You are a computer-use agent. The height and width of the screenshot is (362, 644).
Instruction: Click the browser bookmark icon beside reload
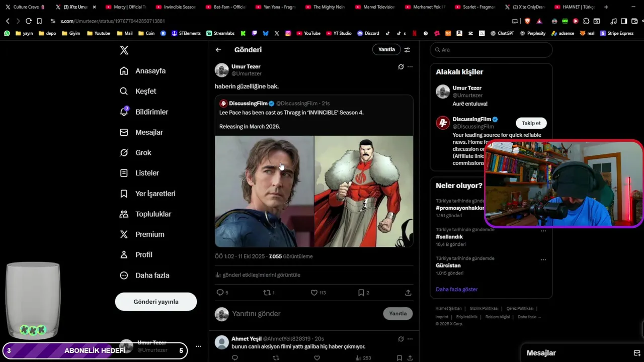[x=39, y=21]
